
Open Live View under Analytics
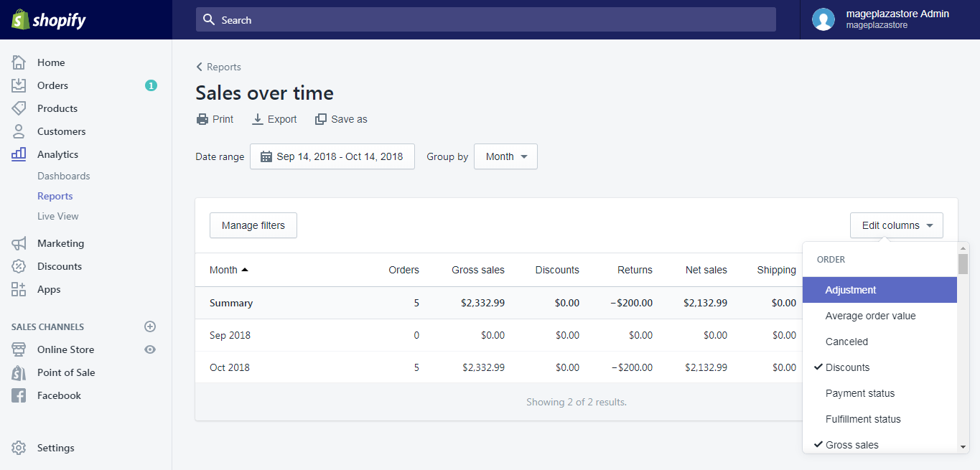pyautogui.click(x=58, y=216)
